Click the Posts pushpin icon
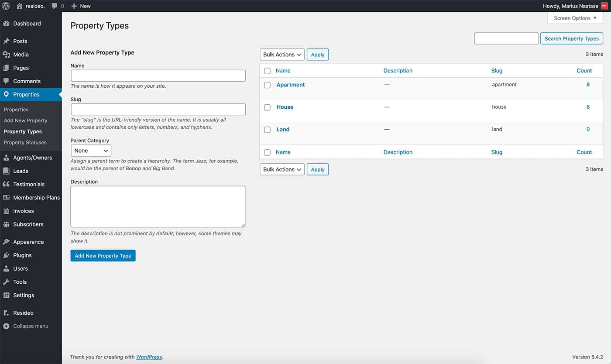Screen dimensions: 611x364 [x=6, y=41]
